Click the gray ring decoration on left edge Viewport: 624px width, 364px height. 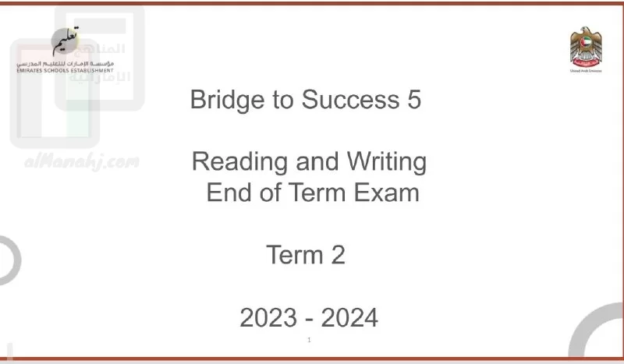tap(9, 260)
